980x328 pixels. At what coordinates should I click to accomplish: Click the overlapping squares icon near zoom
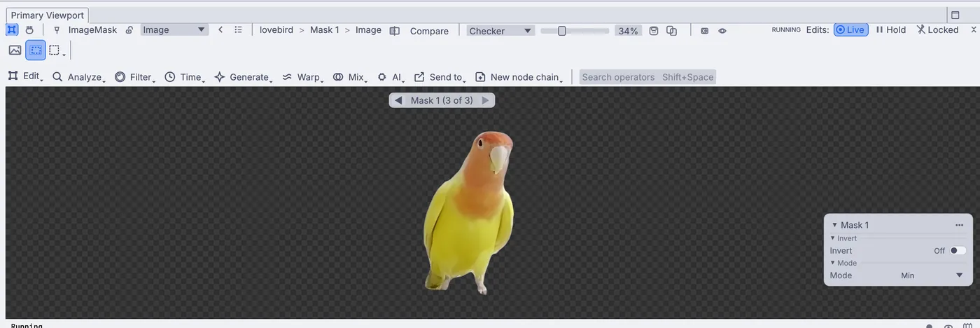point(672,31)
